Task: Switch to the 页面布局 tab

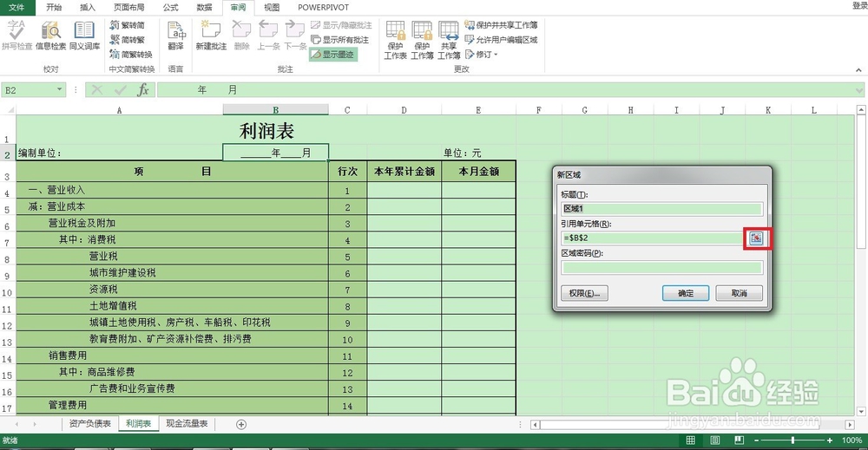Action: pyautogui.click(x=129, y=7)
